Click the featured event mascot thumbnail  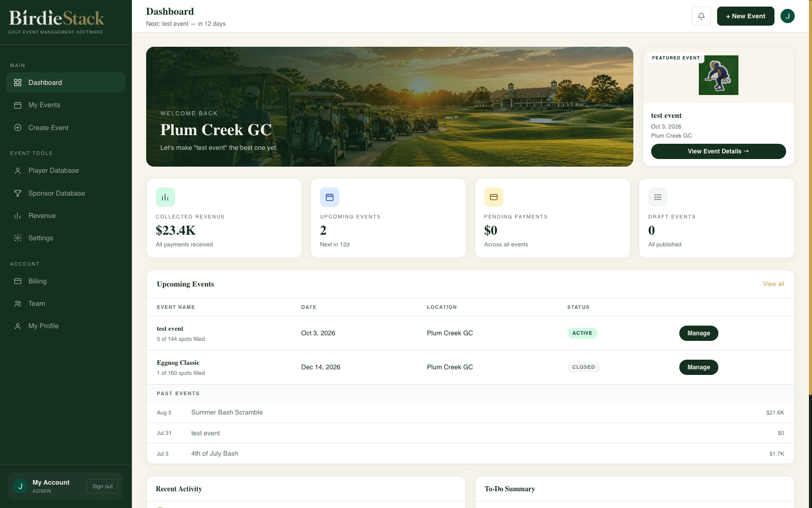[718, 75]
